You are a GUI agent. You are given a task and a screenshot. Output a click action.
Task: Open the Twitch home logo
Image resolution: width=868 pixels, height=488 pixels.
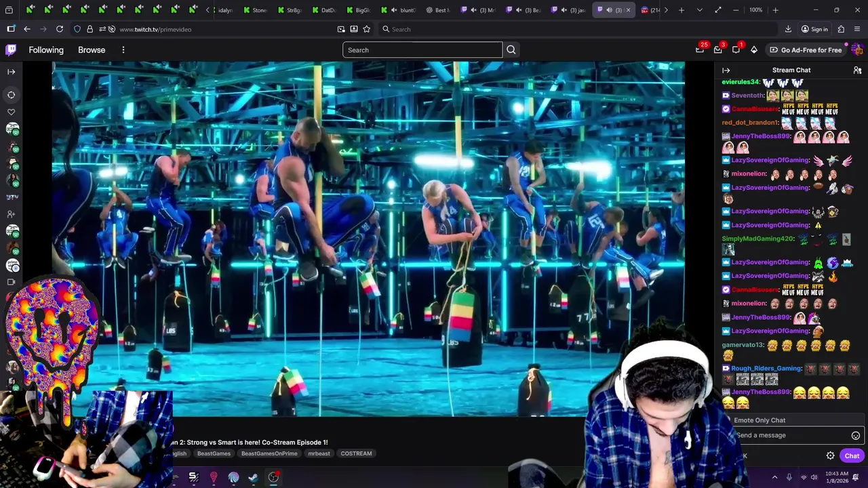coord(11,50)
